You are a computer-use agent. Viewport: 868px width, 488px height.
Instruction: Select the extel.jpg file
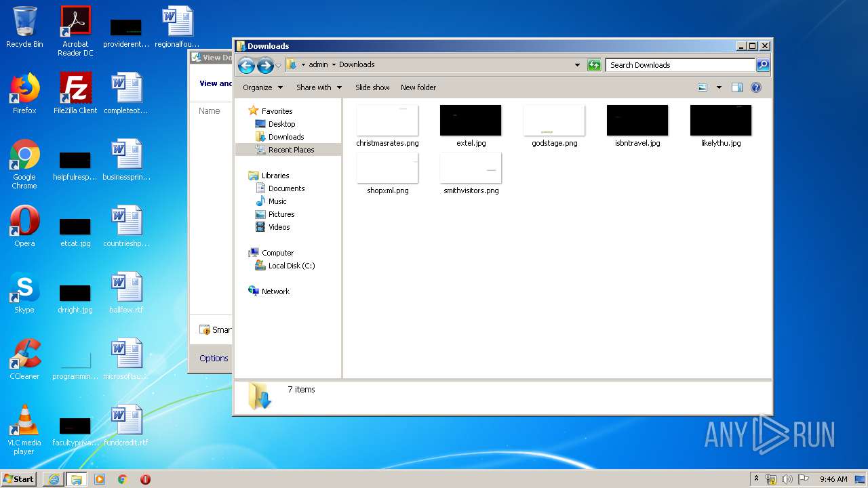(471, 126)
